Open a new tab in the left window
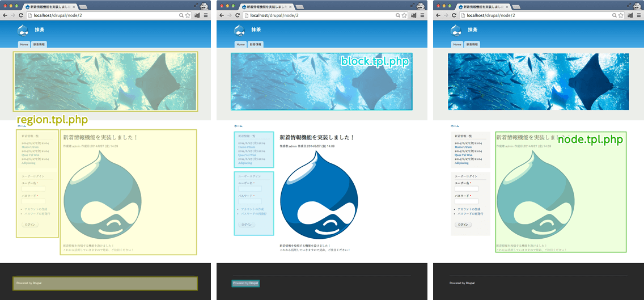Viewport: 644px width, 300px height. tap(83, 7)
